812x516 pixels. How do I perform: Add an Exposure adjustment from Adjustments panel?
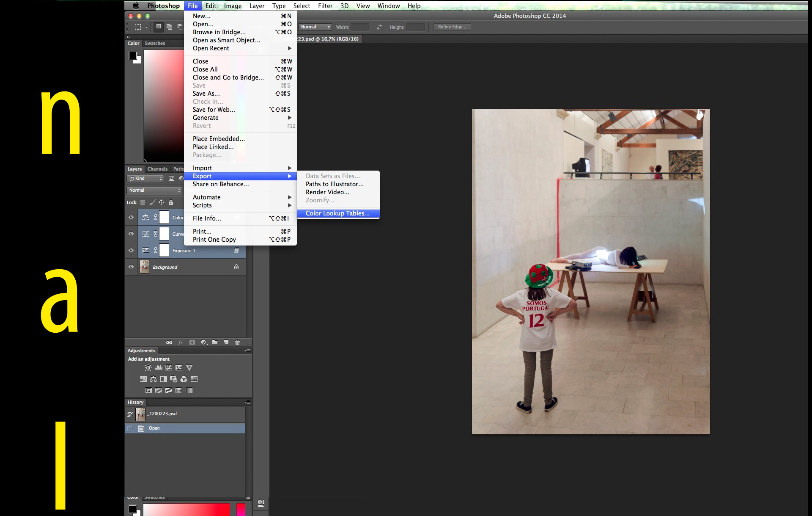[179, 368]
